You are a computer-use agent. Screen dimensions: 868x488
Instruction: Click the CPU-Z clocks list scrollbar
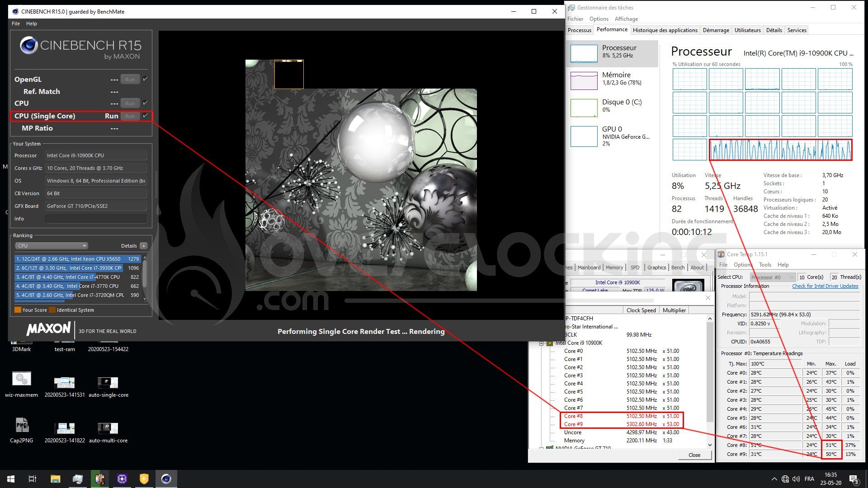click(710, 382)
